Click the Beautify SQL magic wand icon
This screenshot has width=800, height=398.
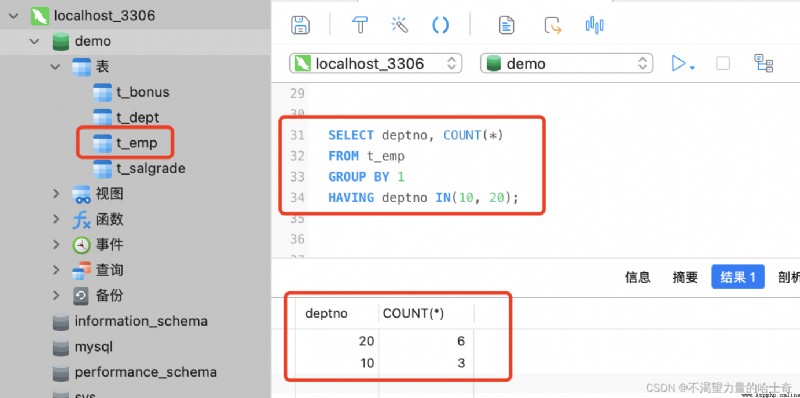pos(399,24)
